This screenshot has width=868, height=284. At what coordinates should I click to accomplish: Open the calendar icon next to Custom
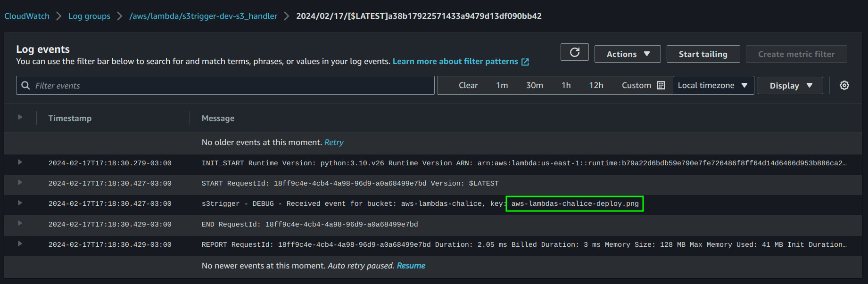(x=661, y=85)
